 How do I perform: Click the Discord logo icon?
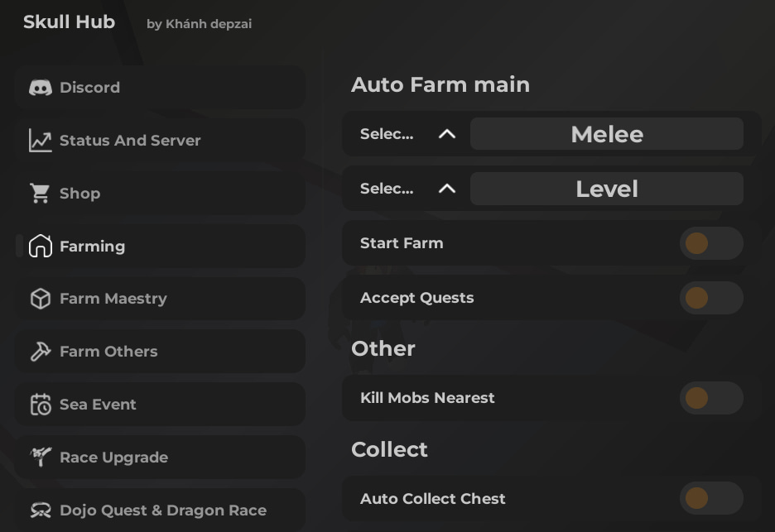[x=41, y=88]
